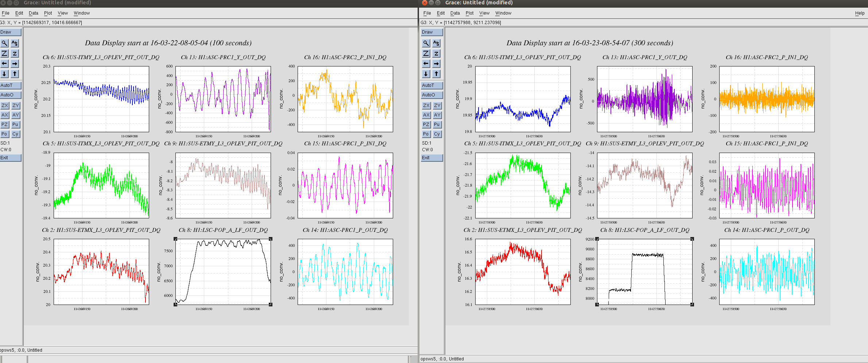Open the Data menu in left Grace window
The width and height of the screenshot is (868, 363).
click(33, 13)
